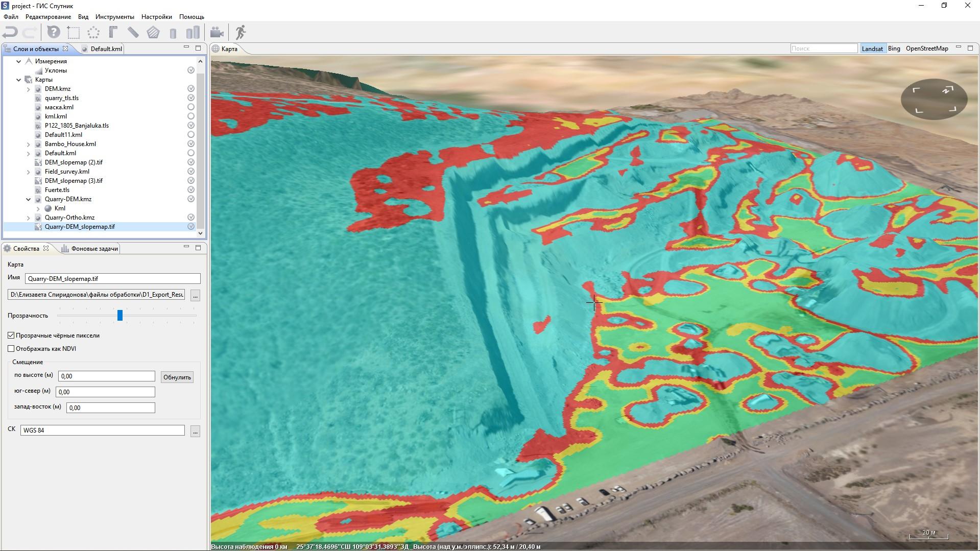Enable the 'Отображать как NDVI' checkbox

pyautogui.click(x=11, y=349)
